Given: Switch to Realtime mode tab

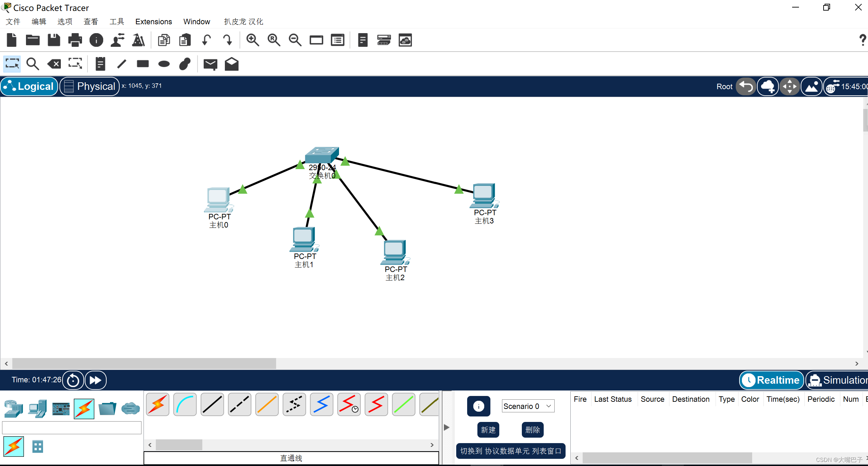Looking at the screenshot, I should (x=771, y=380).
